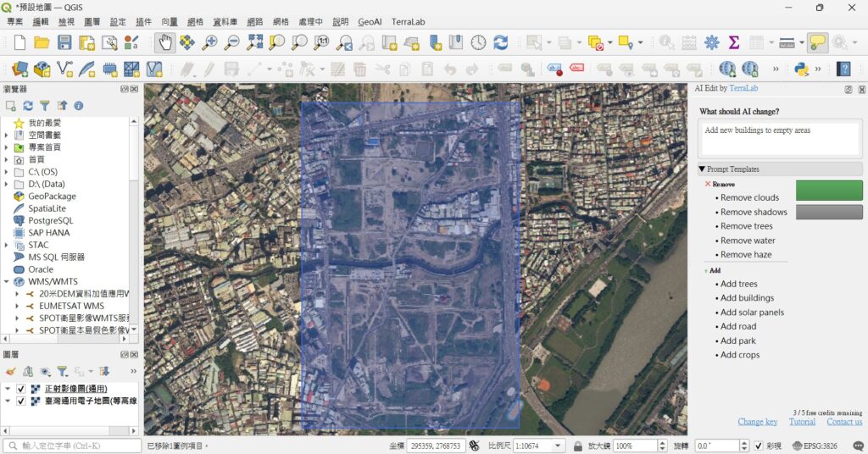Open the scale 1:10674 dropdown
The height and width of the screenshot is (454, 868).
click(x=558, y=446)
